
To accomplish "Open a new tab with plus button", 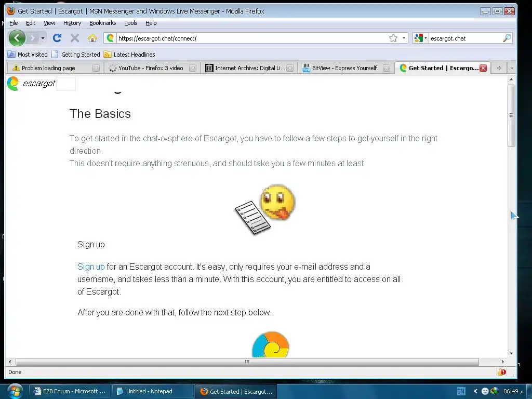I will (x=499, y=68).
